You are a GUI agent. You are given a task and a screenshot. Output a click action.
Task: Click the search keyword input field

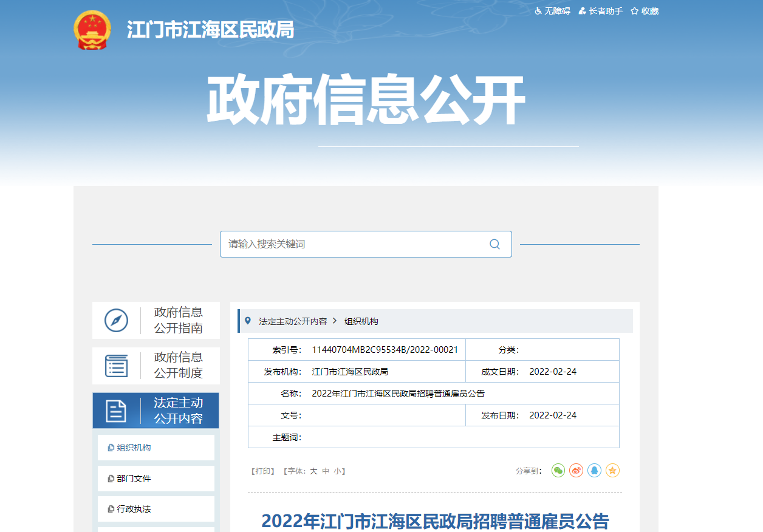click(352, 244)
